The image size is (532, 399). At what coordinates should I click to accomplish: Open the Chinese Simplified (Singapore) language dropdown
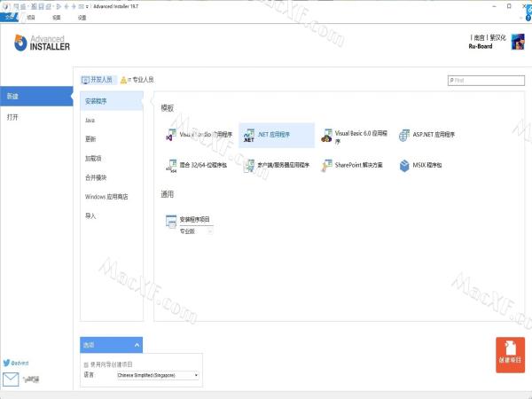pos(158,375)
